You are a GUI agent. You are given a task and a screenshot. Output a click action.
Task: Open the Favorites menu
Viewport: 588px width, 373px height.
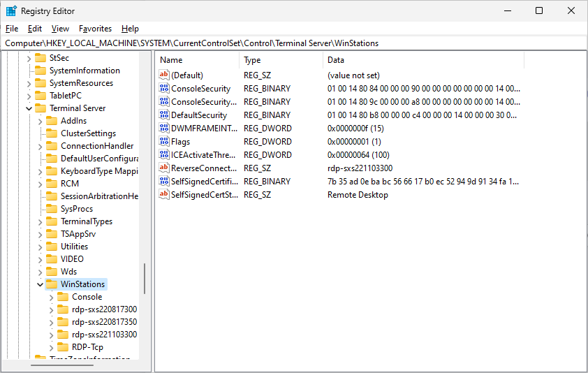[95, 29]
